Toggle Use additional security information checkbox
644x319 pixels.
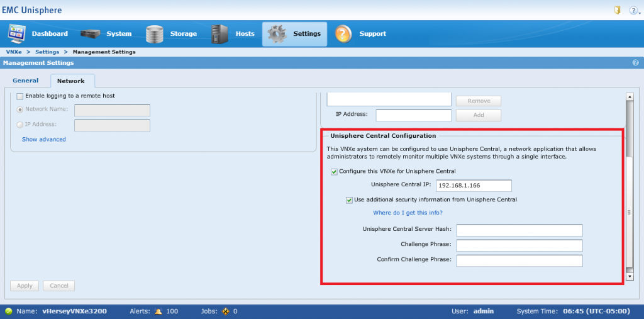[349, 199]
